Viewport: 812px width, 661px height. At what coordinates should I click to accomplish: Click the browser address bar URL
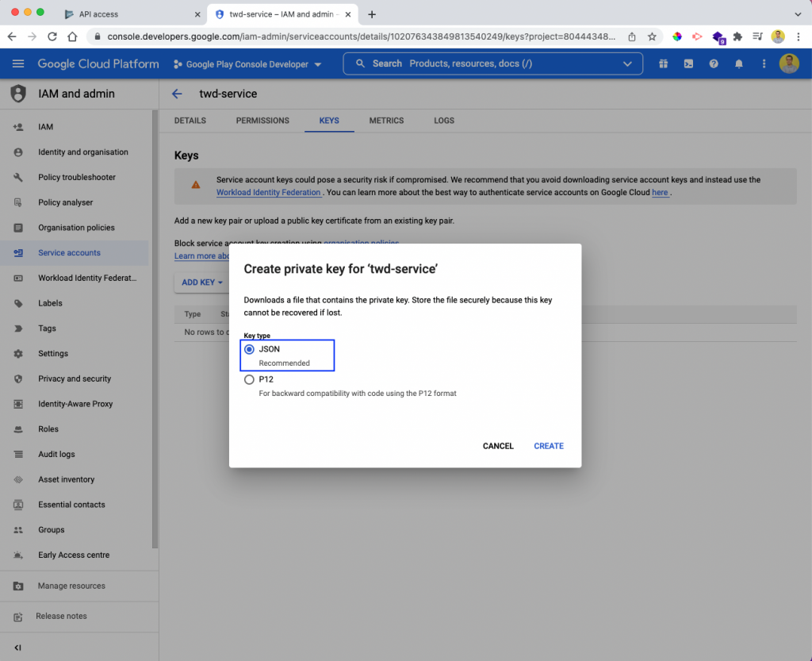coord(361,37)
